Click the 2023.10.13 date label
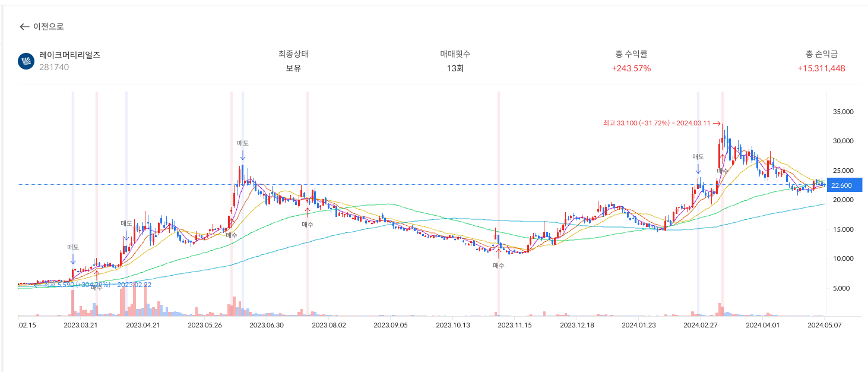 click(453, 325)
